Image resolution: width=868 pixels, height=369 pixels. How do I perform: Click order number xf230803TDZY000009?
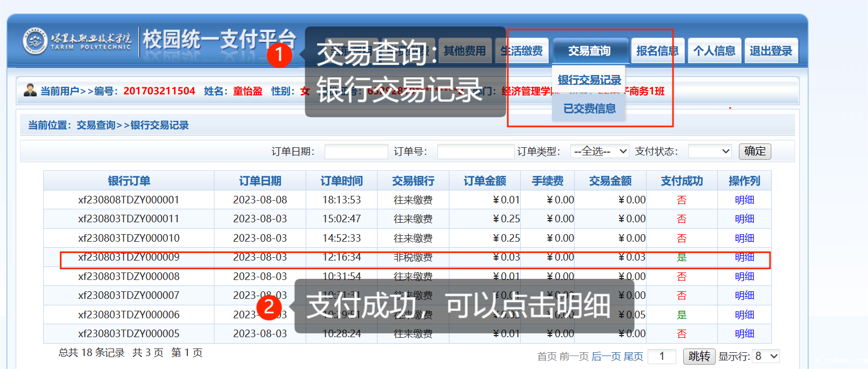point(129,257)
